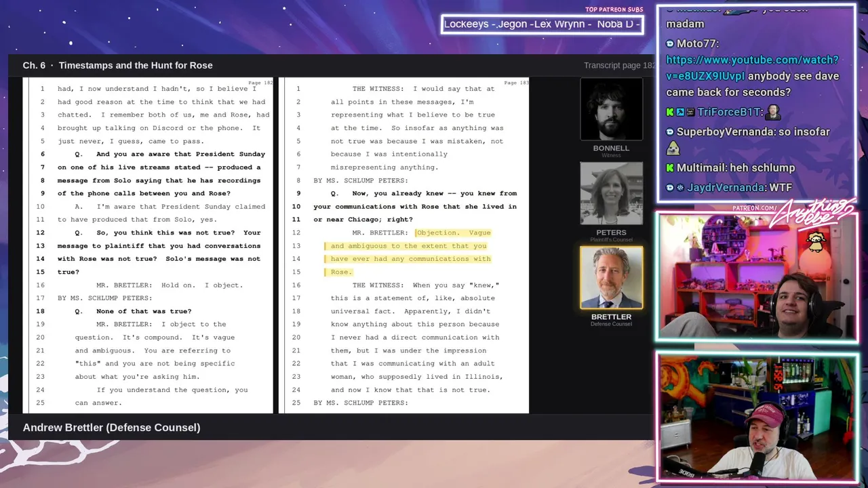Click line 'woman, who supposedly lived in Illinois,'
Viewport: 868px width, 488px height.
pyautogui.click(x=417, y=377)
